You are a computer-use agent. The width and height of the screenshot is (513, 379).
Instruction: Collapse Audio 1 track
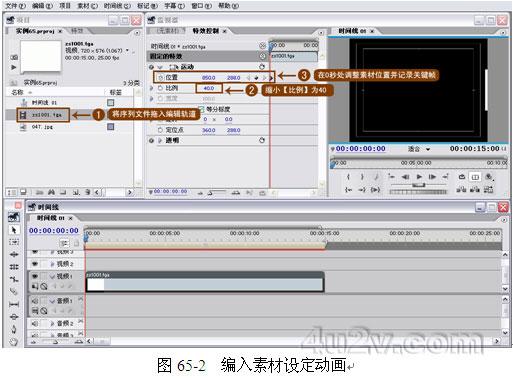52,301
